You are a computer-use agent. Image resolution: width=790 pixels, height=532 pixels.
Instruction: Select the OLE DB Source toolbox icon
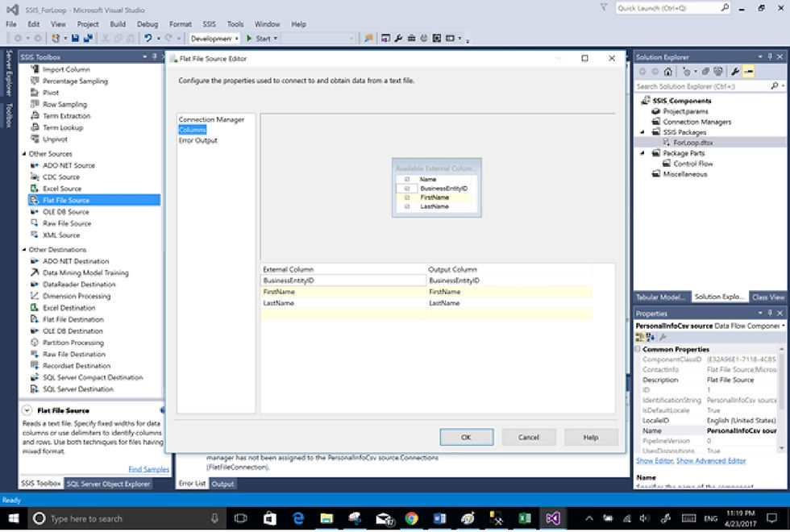[34, 211]
